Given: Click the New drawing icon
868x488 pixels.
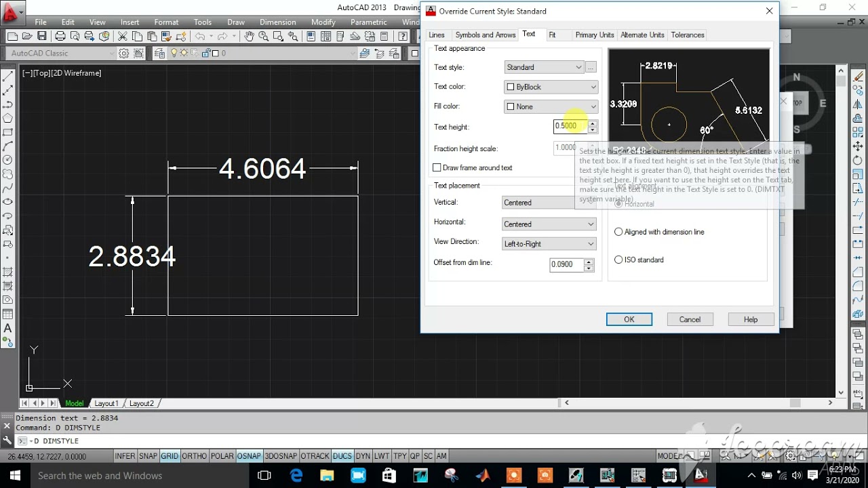Looking at the screenshot, I should pos(12,36).
